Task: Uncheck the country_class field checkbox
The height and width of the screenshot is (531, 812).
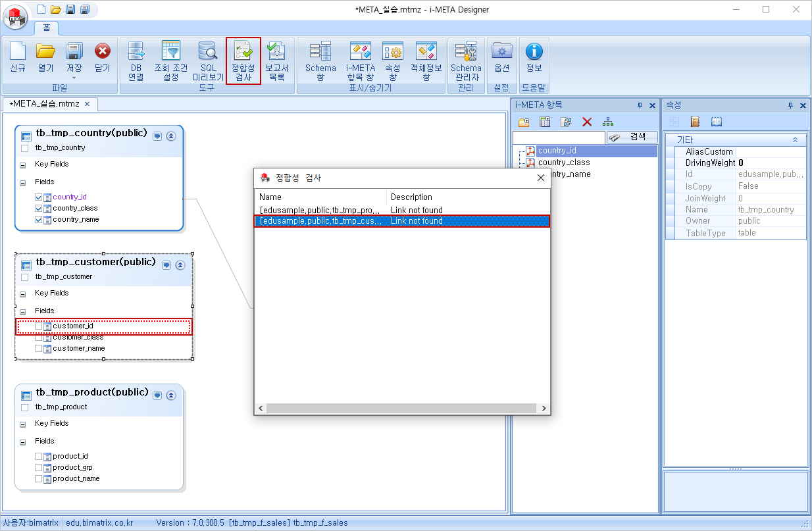Action: point(39,208)
